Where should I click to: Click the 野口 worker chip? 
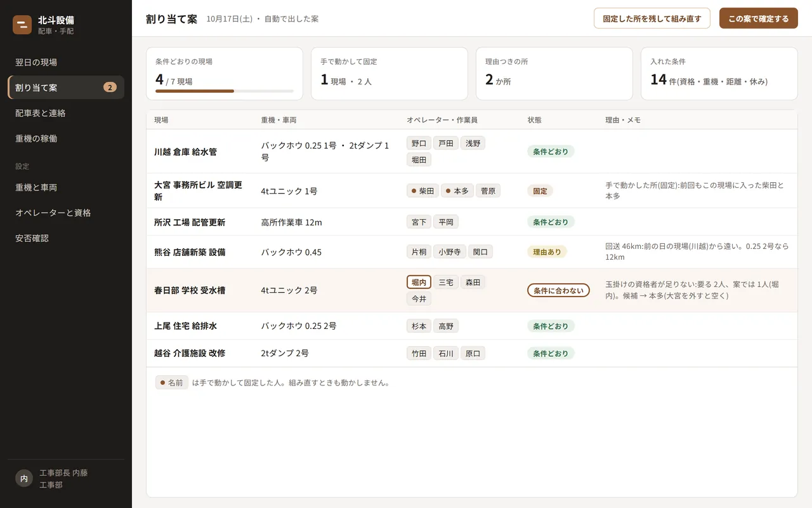pos(419,144)
